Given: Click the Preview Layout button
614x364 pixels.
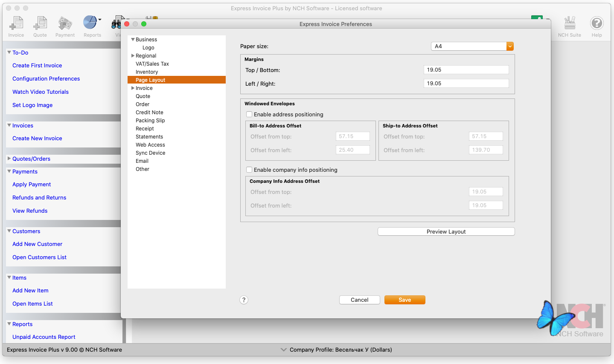Looking at the screenshot, I should pos(446,231).
